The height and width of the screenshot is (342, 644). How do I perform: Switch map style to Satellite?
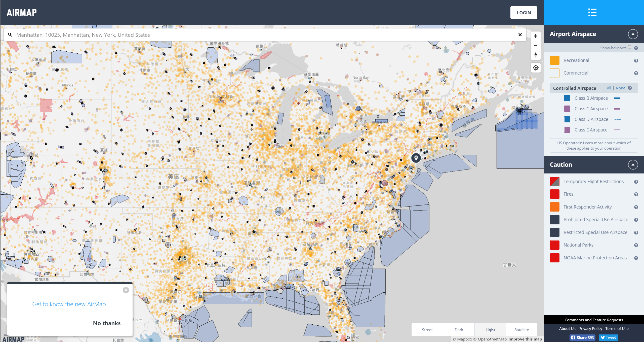point(521,330)
